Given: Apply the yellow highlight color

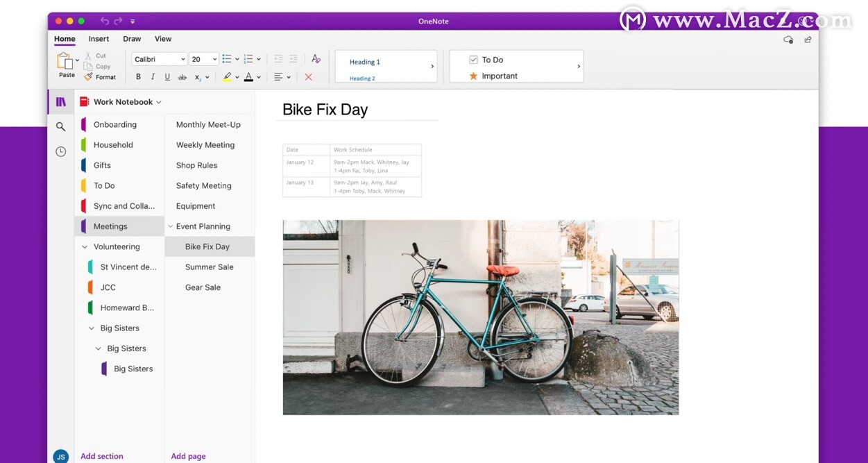Looking at the screenshot, I should [227, 77].
